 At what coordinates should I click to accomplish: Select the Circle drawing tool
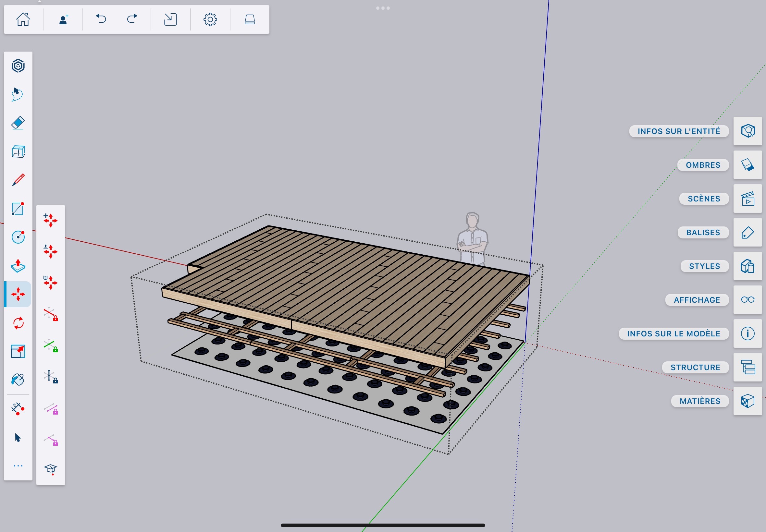(x=19, y=237)
